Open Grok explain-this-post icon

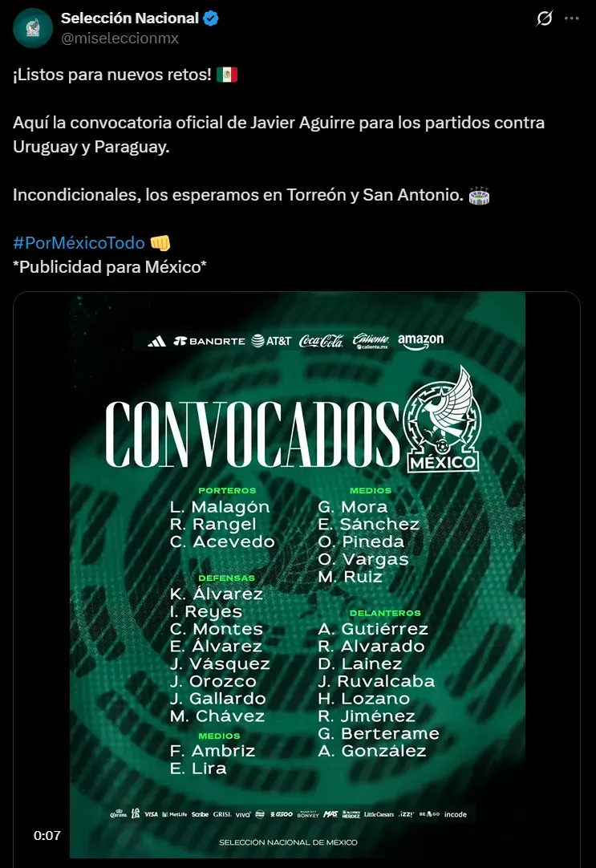pos(545,18)
